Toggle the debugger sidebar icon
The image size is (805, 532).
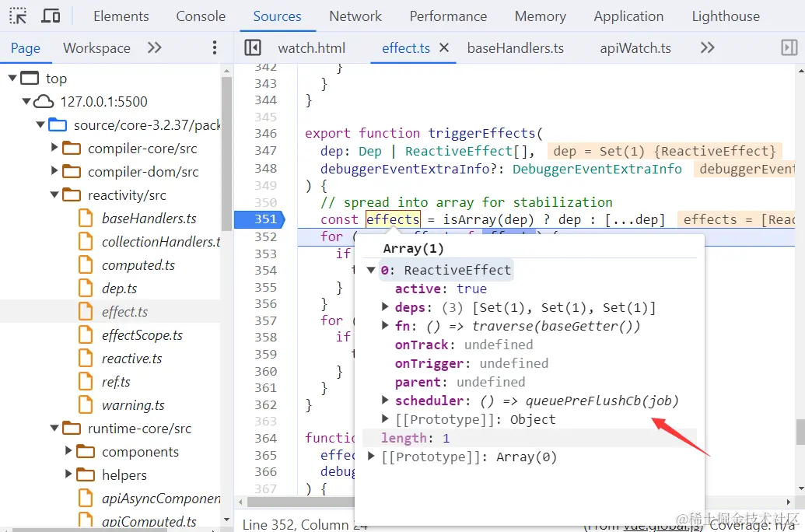coord(789,47)
